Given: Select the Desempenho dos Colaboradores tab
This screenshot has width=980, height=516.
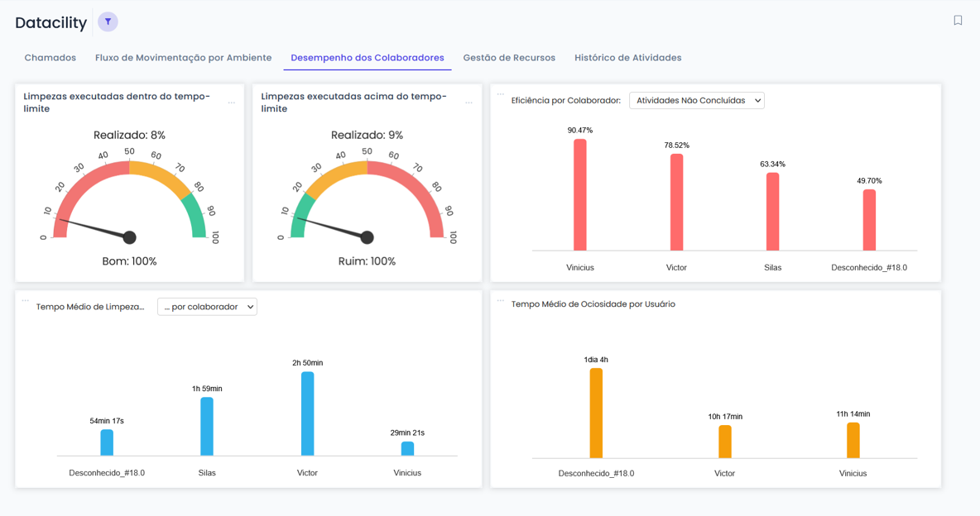Looking at the screenshot, I should coord(367,58).
